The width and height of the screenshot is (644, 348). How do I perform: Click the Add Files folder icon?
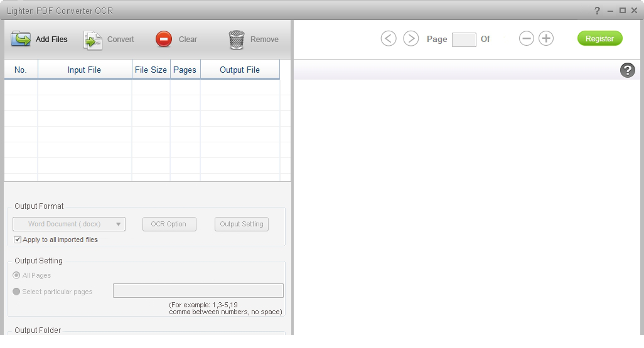point(21,39)
